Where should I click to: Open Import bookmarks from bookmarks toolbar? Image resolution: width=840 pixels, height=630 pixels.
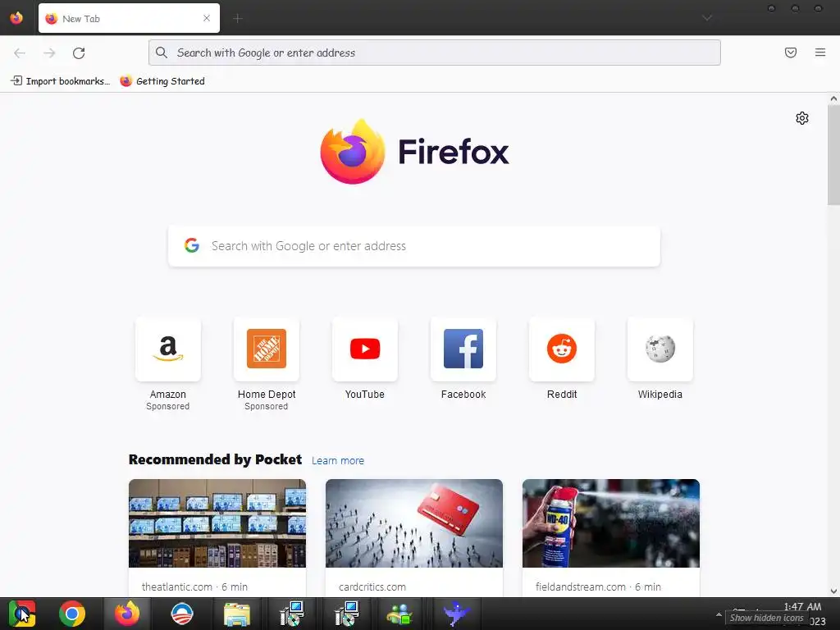pyautogui.click(x=61, y=81)
